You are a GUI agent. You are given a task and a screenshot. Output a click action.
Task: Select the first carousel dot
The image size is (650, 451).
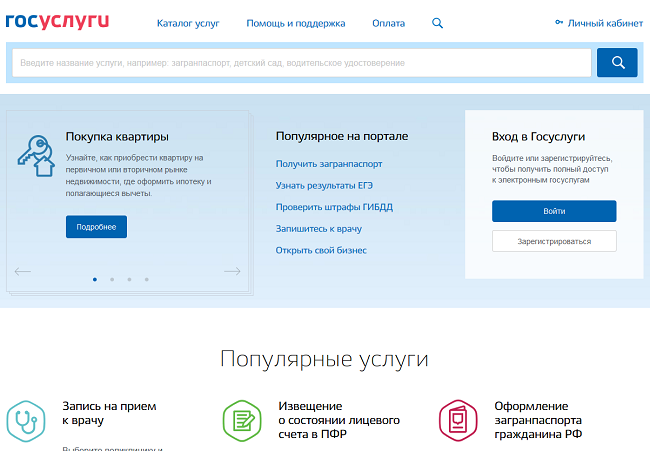(95, 279)
